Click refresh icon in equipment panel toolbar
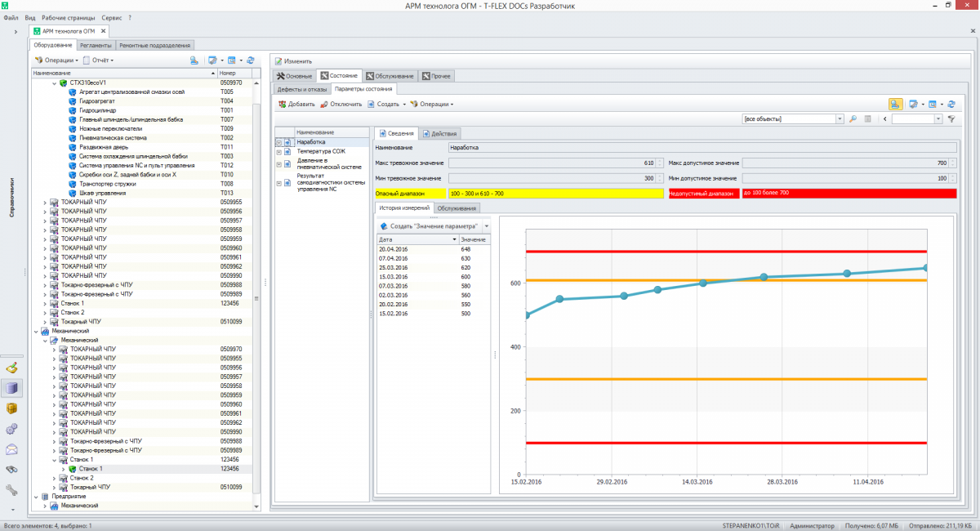980x531 pixels. 251,60
